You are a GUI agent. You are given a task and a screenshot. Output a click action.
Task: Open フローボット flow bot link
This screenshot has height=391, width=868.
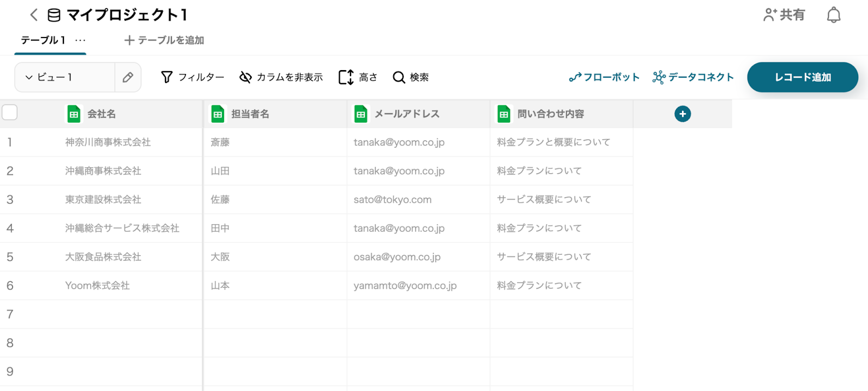point(604,77)
